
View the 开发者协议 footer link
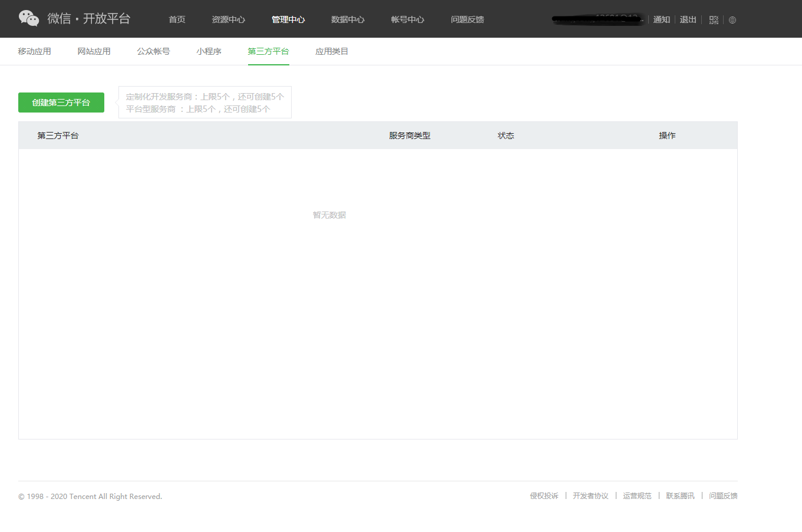click(590, 496)
